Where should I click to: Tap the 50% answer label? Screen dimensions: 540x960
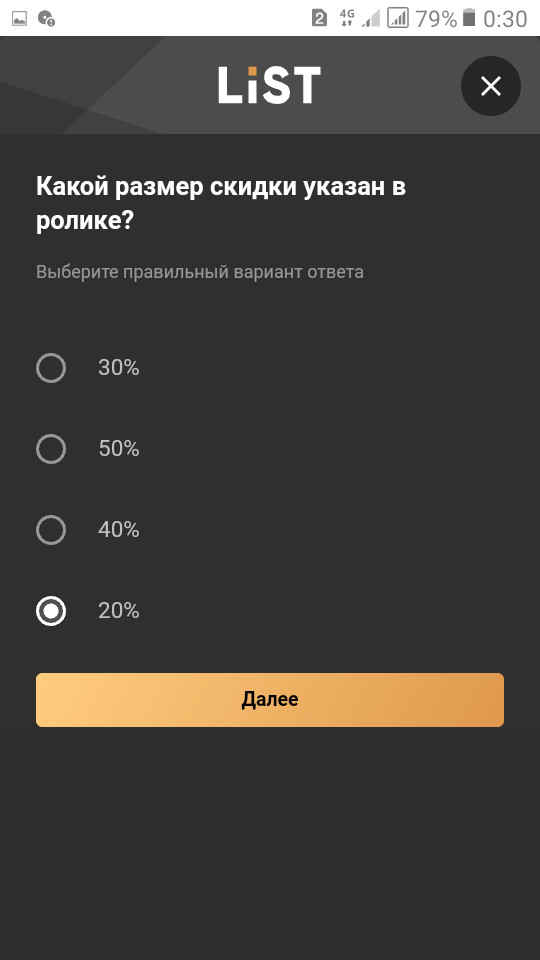click(119, 449)
